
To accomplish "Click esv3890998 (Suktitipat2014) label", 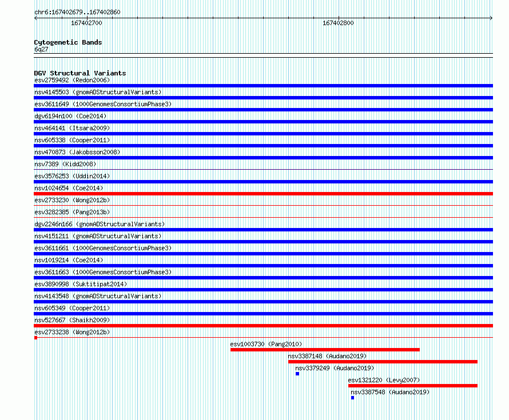I will pos(81,284).
